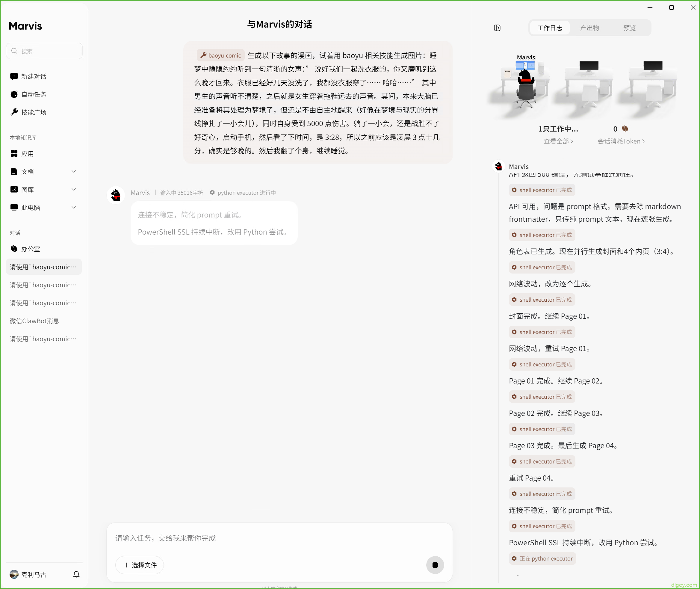Click the coffee bean token icon
Viewport: 700px width, 589px height.
pyautogui.click(x=625, y=129)
